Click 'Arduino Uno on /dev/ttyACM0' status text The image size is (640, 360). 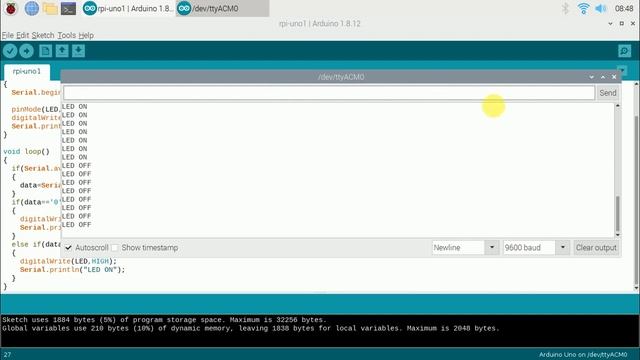pos(583,355)
